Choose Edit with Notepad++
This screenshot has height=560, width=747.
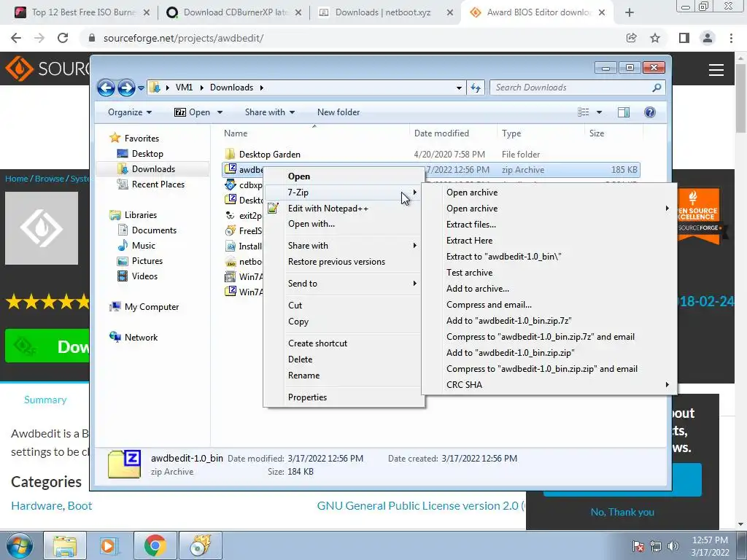pyautogui.click(x=343, y=208)
